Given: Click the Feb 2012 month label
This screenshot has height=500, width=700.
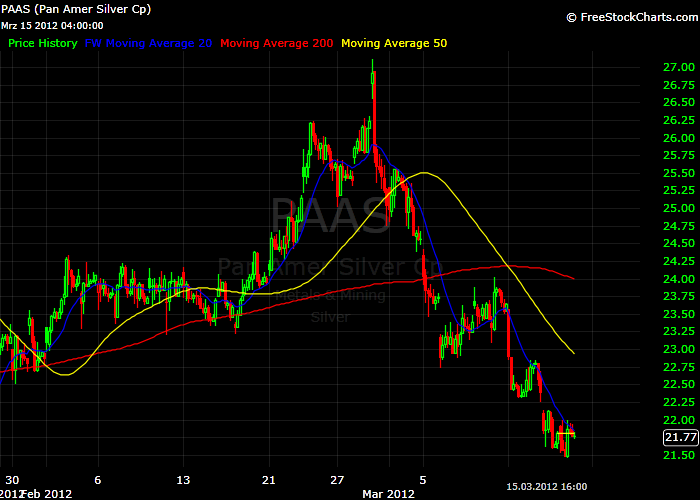Looking at the screenshot, I should click(47, 494).
